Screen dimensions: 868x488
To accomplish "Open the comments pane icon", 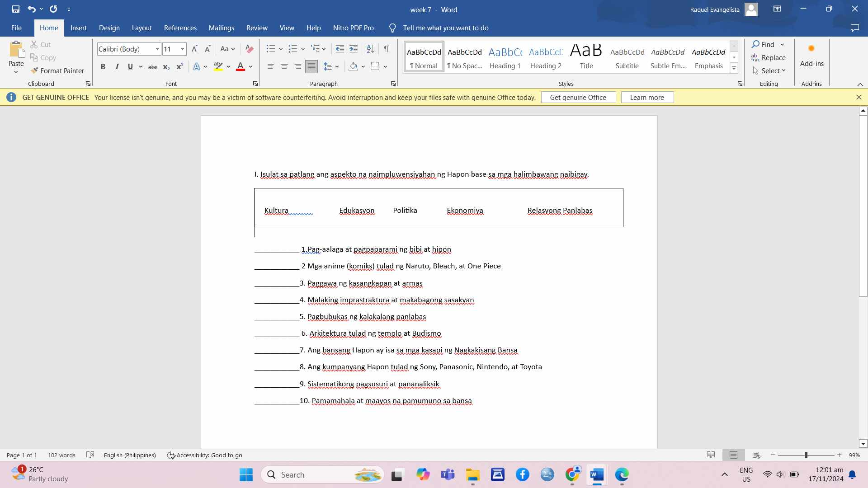I will pyautogui.click(x=854, y=28).
